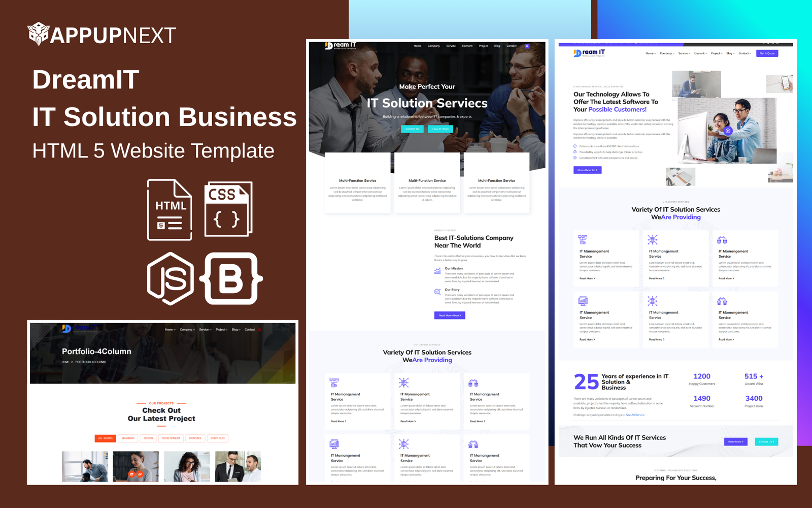Click the Get A Quote button

point(767,53)
